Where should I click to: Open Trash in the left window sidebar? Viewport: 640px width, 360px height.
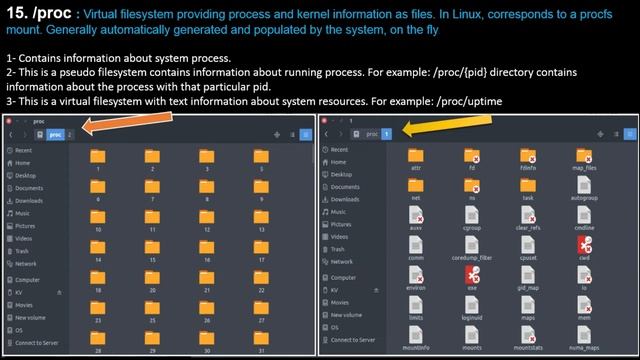[18, 251]
